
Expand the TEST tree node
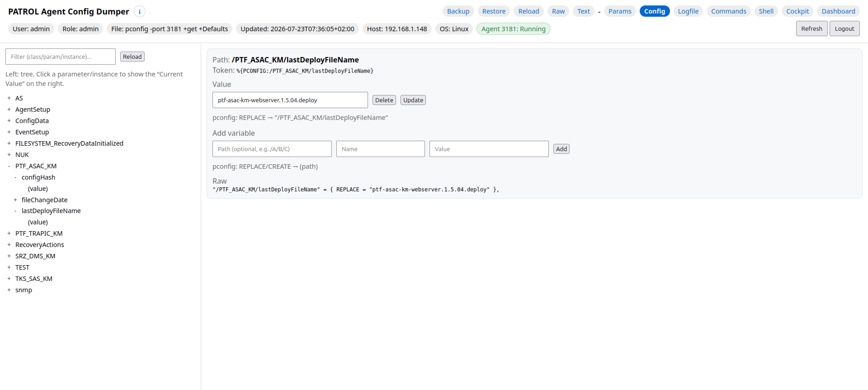tap(9, 267)
